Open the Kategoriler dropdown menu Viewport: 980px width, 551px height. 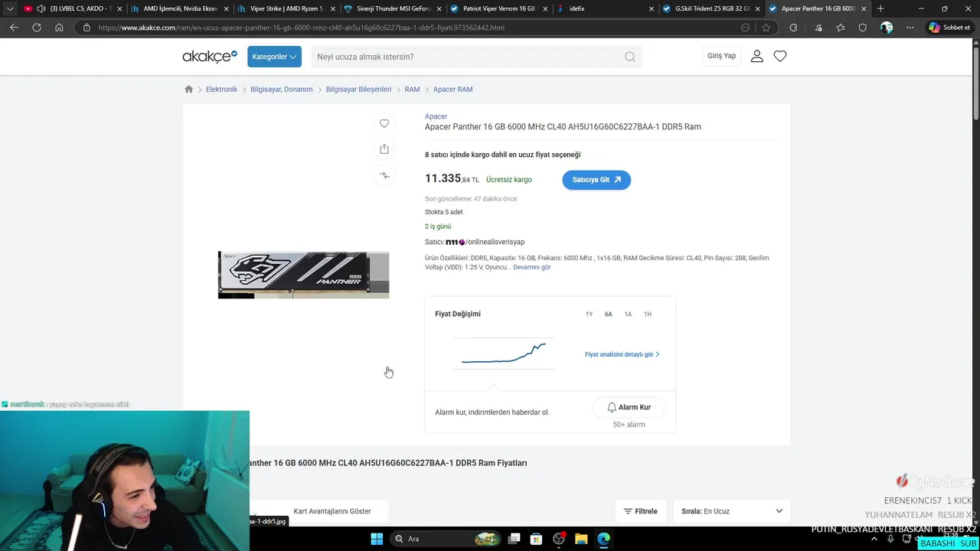coord(274,57)
